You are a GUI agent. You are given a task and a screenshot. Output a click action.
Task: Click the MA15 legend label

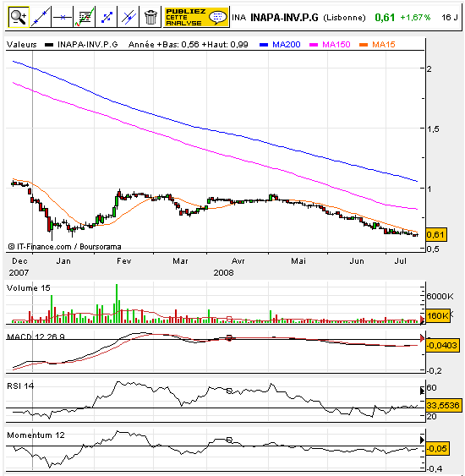click(x=383, y=45)
